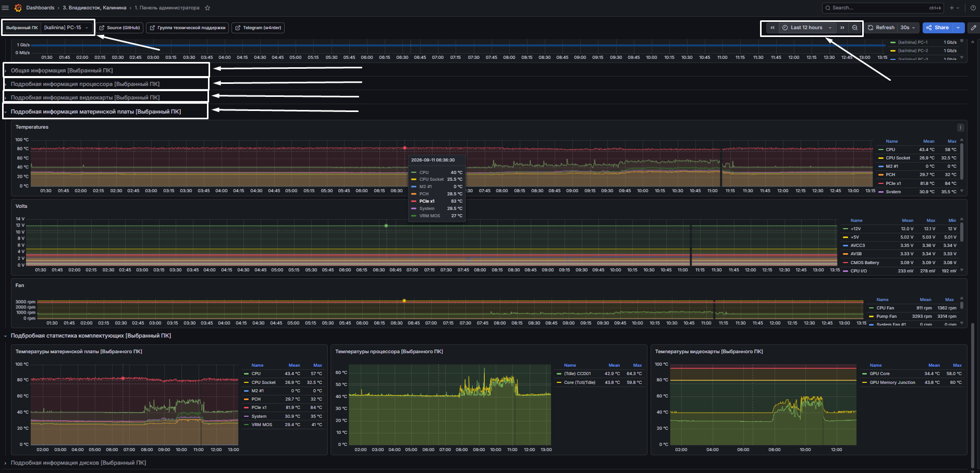Image resolution: width=980 pixels, height=473 pixels.
Task: Toggle (Tdie) CCD01 series in processor legend
Action: pos(577,374)
